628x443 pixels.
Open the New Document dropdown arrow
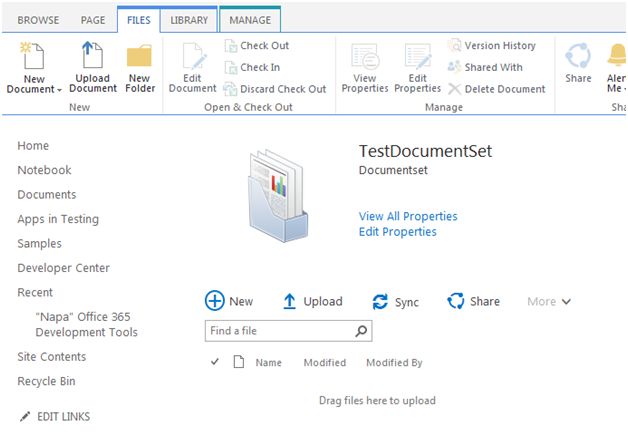59,90
